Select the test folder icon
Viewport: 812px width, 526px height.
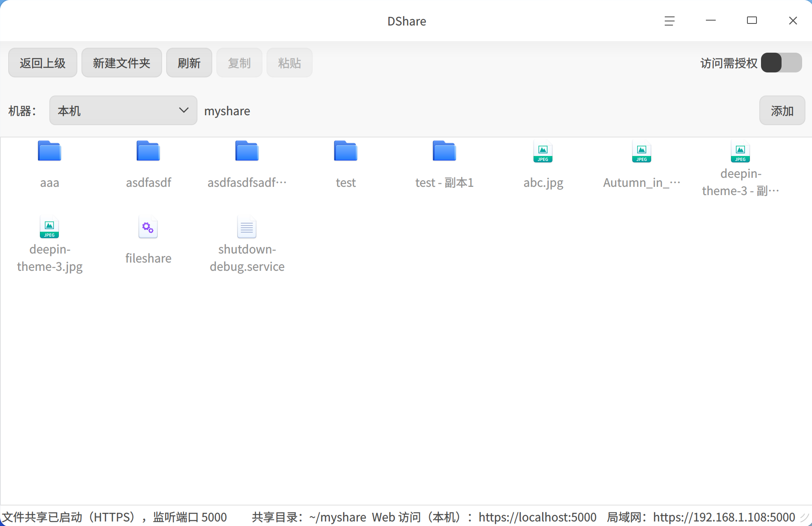pos(346,151)
